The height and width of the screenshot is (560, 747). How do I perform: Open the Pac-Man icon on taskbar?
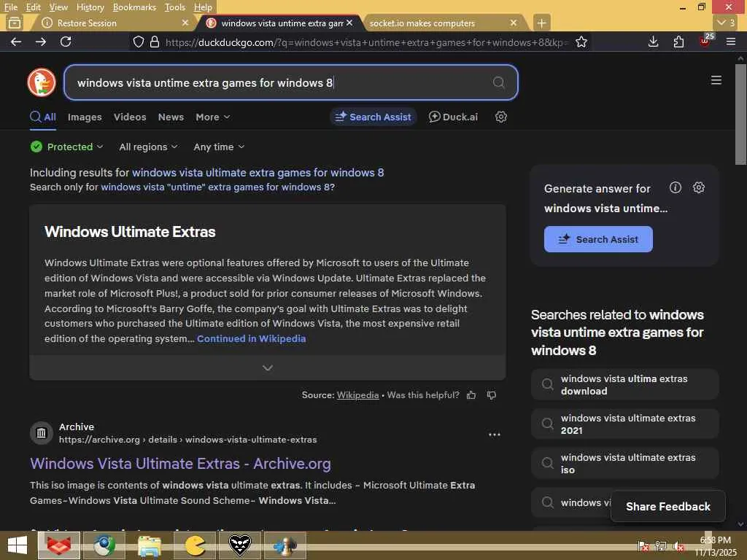[195, 545]
